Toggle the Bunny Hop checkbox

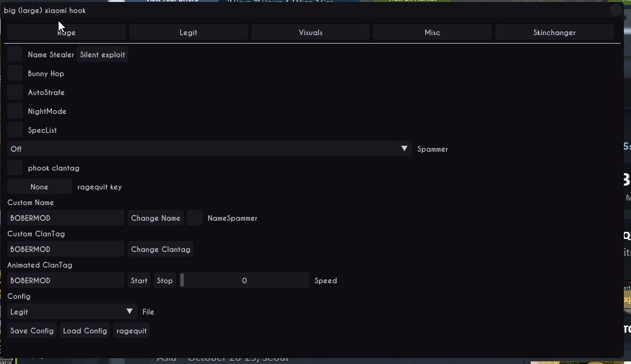tap(15, 74)
